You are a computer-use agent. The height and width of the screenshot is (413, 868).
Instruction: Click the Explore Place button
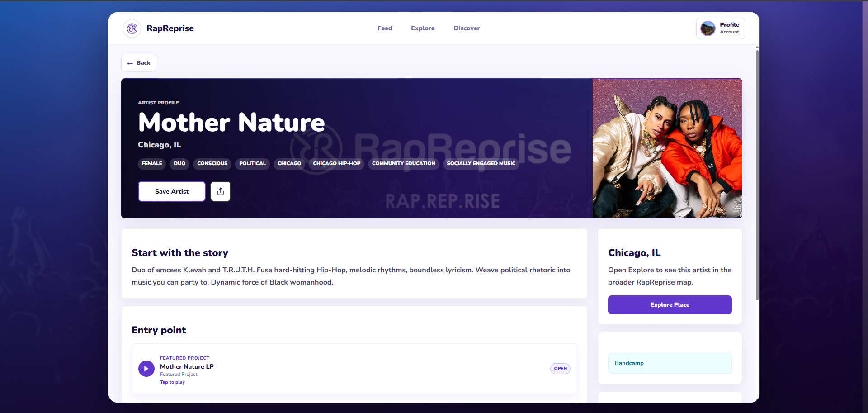tap(670, 305)
